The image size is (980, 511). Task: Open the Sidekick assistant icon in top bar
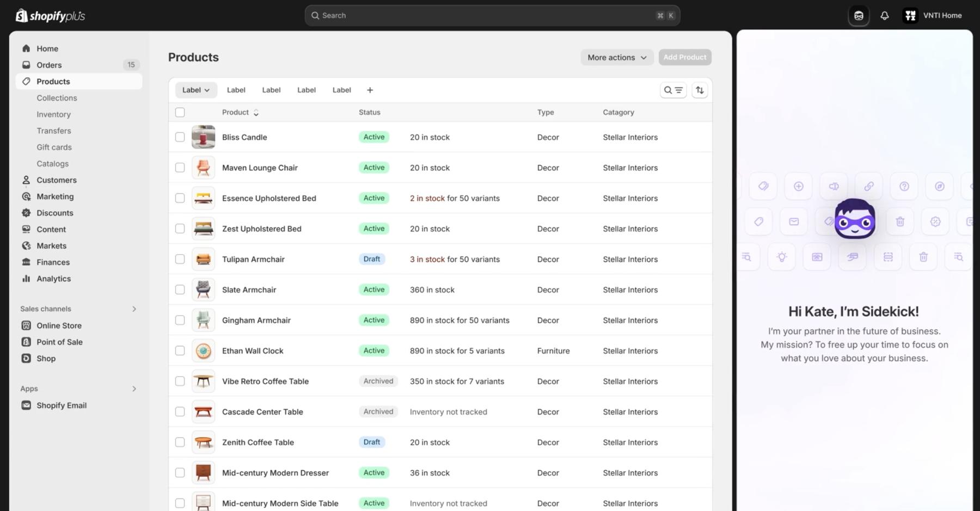point(859,16)
